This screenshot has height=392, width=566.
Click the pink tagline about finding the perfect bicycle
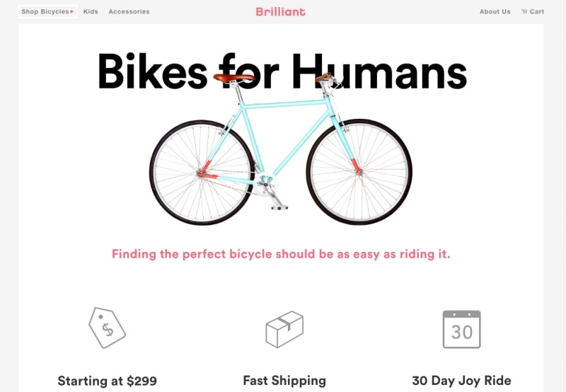pos(281,254)
